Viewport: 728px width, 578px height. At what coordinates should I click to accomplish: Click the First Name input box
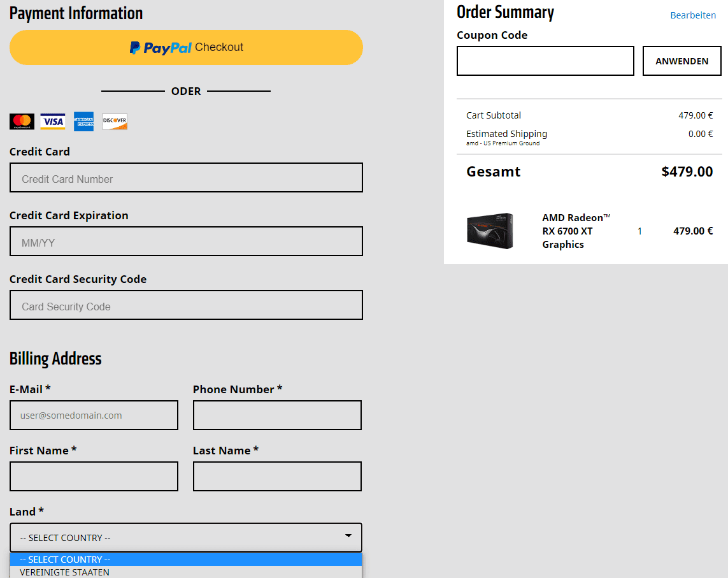(94, 477)
